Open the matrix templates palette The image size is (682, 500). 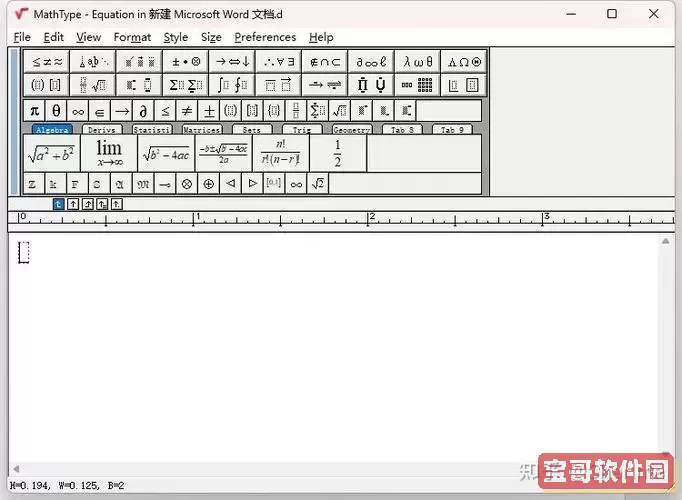418,85
